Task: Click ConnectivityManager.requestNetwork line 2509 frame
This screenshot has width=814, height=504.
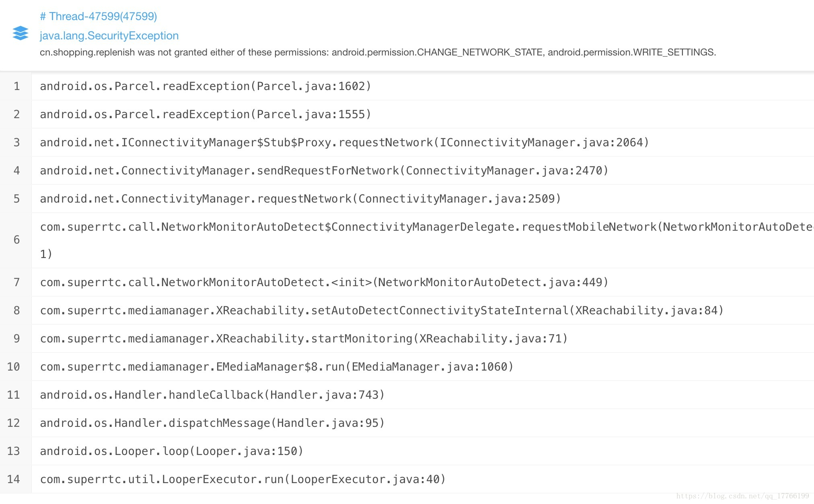Action: tap(300, 199)
